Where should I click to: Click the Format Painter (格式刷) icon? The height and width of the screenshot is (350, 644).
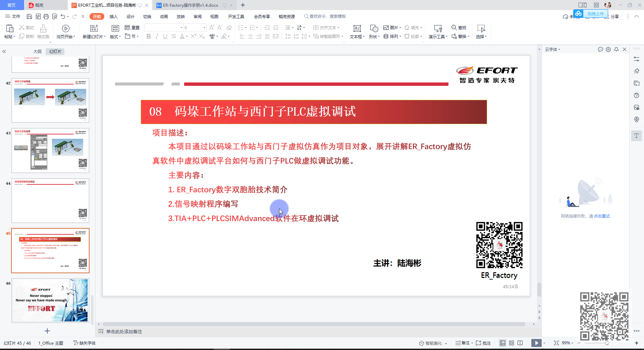[x=43, y=29]
